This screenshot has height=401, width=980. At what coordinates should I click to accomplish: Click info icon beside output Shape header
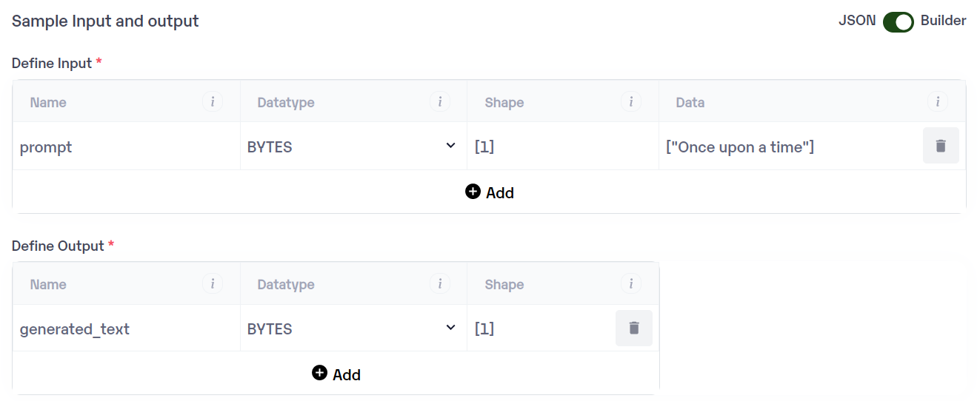[x=631, y=284]
